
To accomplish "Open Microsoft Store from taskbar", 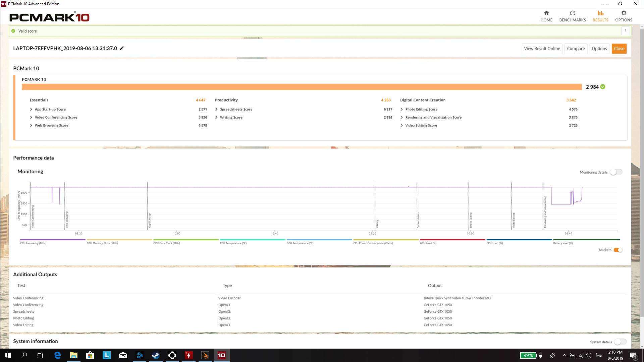I will [x=90, y=355].
